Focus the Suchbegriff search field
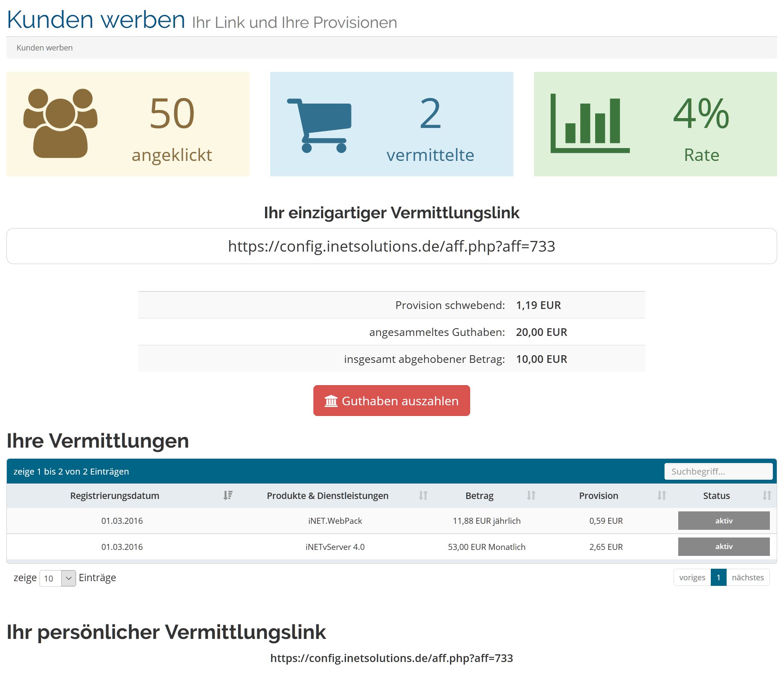 (x=718, y=471)
